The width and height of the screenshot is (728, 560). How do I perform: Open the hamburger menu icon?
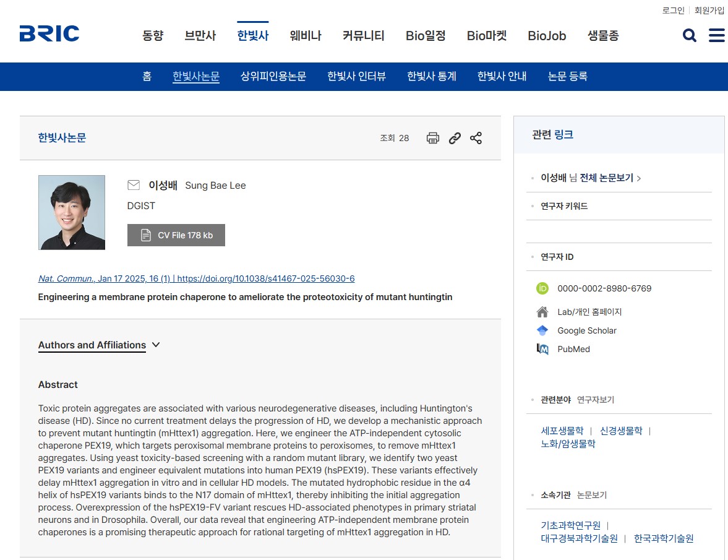point(716,35)
